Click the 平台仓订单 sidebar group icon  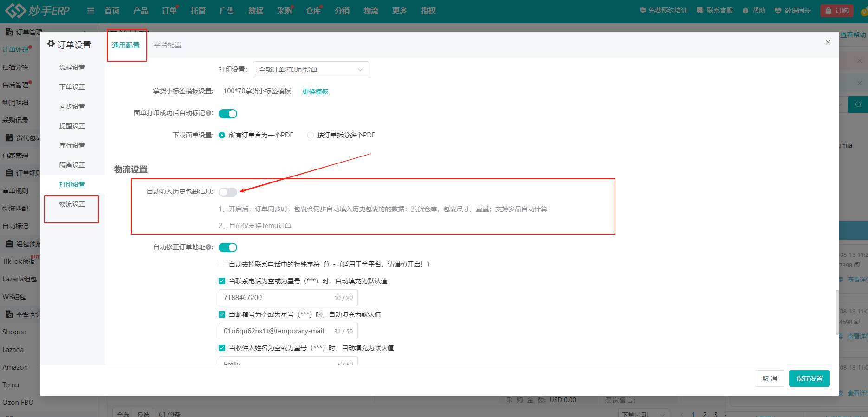click(9, 314)
